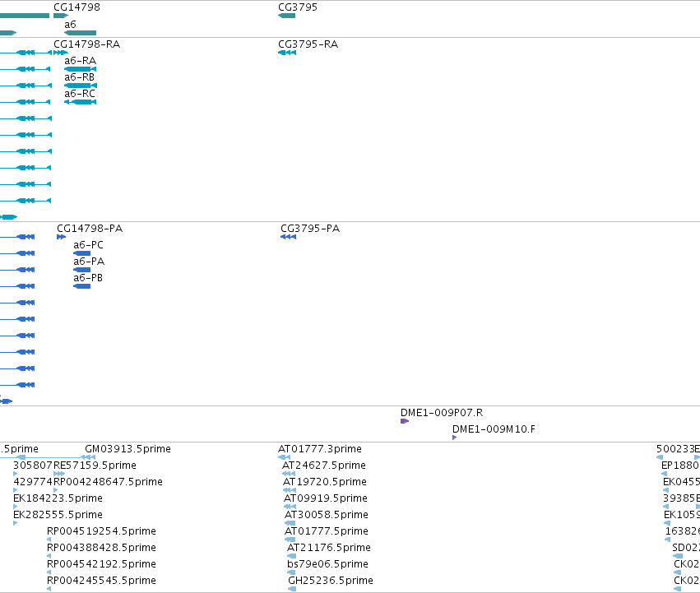700x593 pixels.
Task: Click the CG3795-RA transcript label
Action: 308,44
